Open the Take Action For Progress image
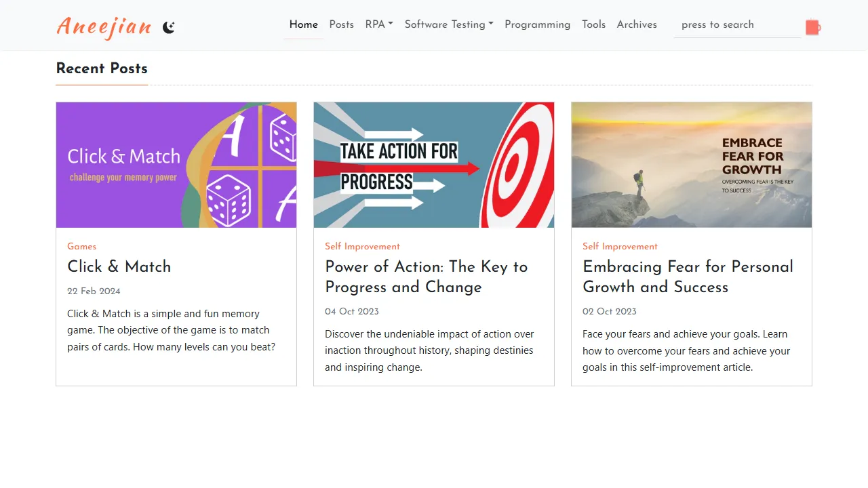The width and height of the screenshot is (868, 488). point(434,165)
